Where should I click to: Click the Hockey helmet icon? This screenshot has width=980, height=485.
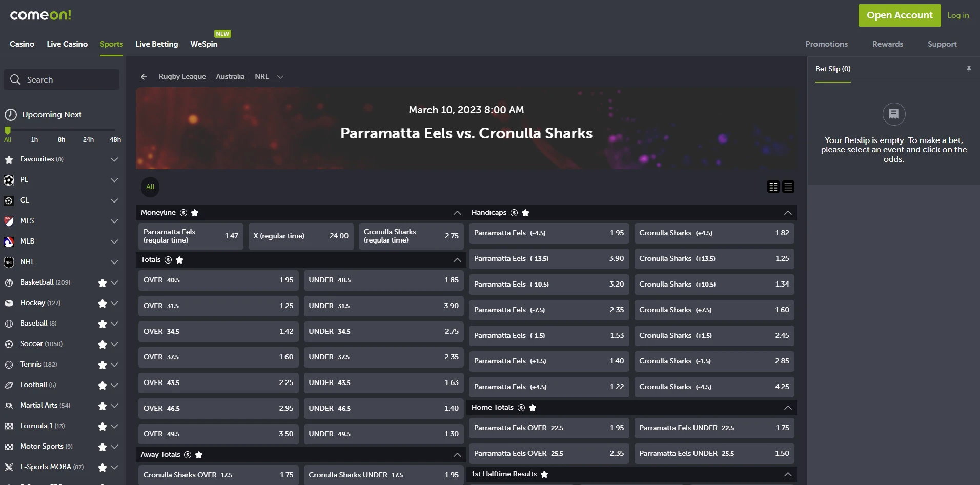click(9, 303)
